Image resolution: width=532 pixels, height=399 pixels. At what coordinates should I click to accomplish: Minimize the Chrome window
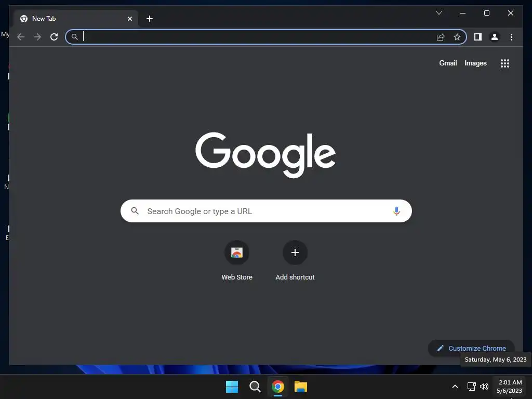click(463, 13)
